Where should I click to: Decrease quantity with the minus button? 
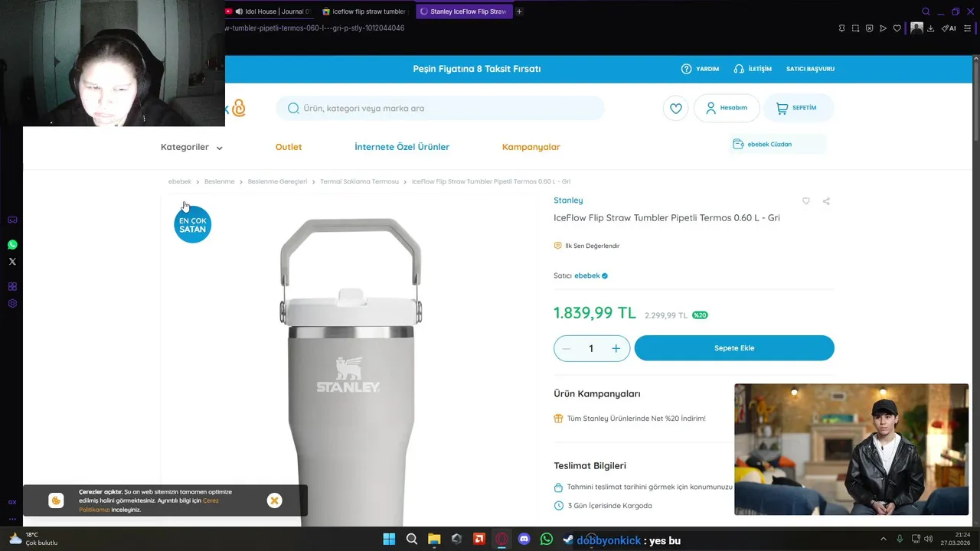(x=567, y=349)
